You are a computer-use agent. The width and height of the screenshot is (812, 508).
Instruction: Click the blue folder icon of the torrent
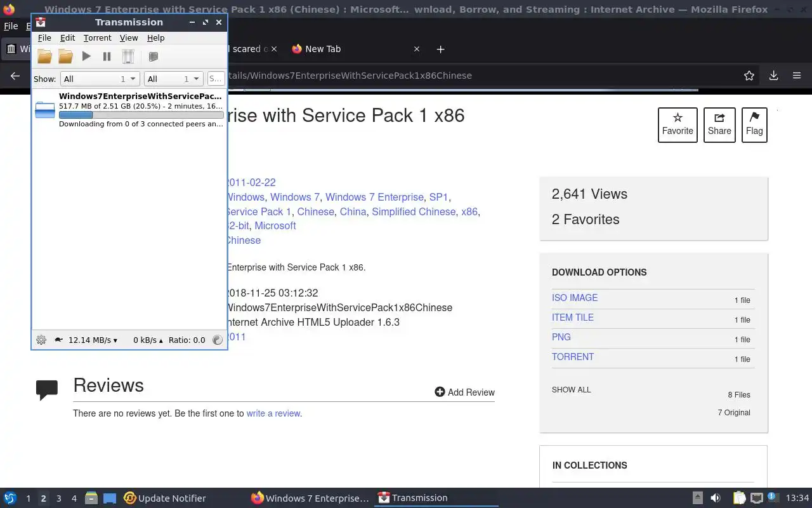pos(45,110)
